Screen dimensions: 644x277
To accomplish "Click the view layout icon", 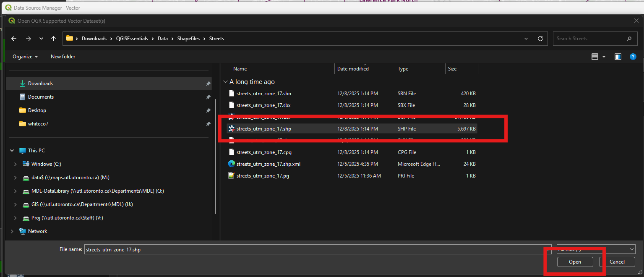I will [x=595, y=57].
